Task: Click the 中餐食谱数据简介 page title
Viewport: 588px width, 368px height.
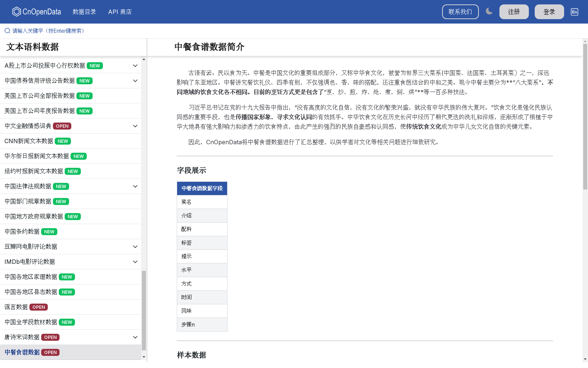Action: (x=209, y=47)
